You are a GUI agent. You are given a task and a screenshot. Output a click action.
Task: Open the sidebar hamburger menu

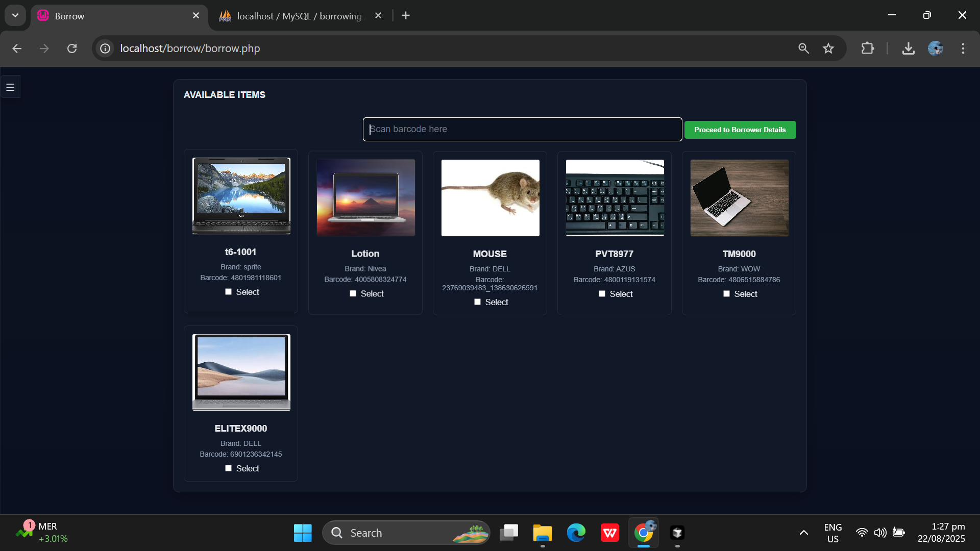(10, 87)
